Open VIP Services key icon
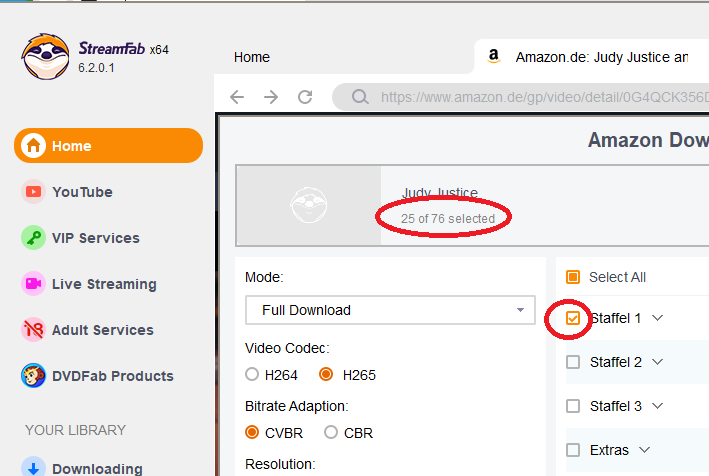The height and width of the screenshot is (476, 709). [34, 238]
